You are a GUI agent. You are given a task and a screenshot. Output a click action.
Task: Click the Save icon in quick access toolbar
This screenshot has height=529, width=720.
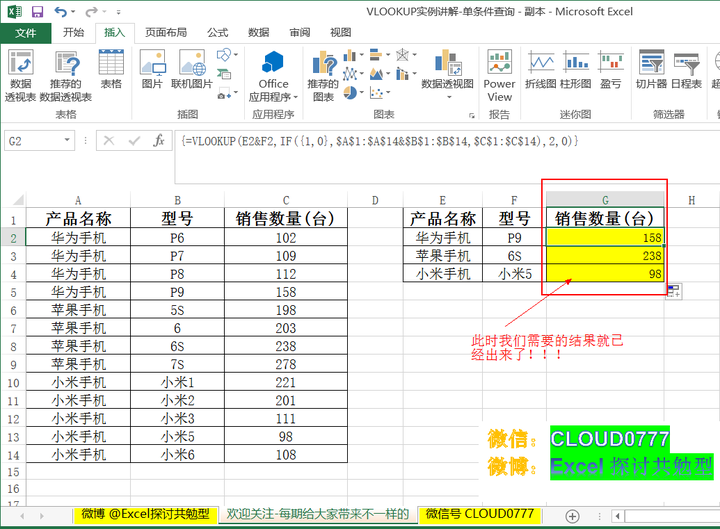pyautogui.click(x=37, y=11)
